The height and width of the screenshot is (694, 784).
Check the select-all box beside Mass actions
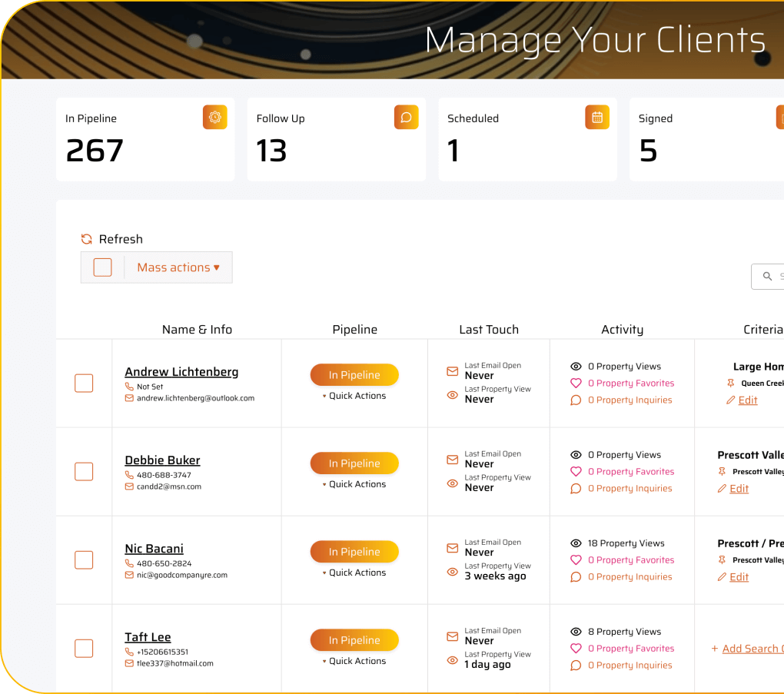coord(102,267)
